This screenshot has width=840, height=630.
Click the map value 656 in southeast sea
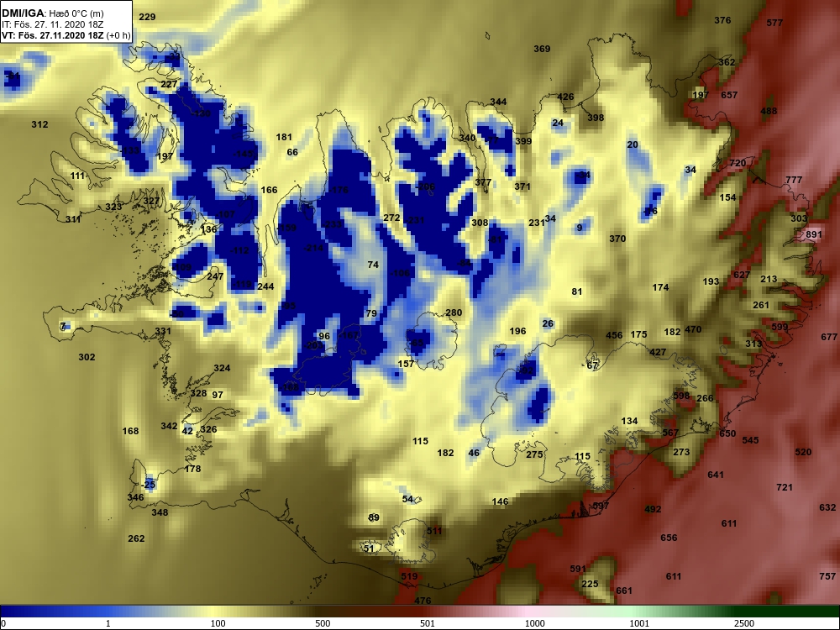coord(669,538)
